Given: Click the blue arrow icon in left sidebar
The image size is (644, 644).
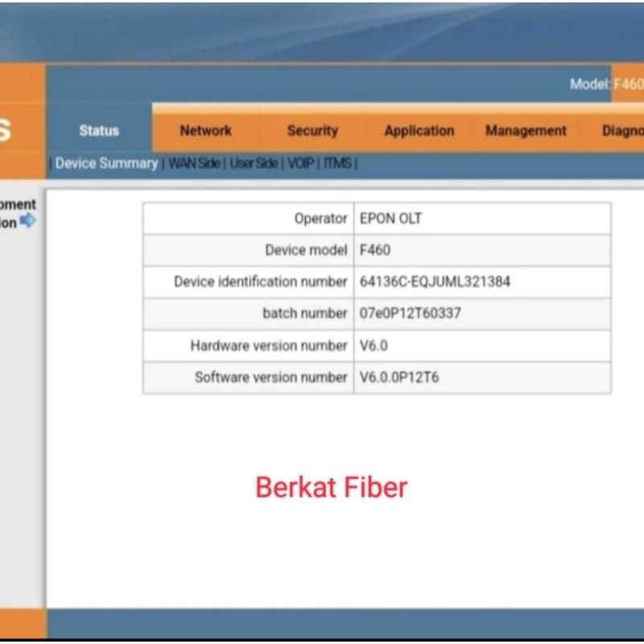Looking at the screenshot, I should click(x=28, y=221).
